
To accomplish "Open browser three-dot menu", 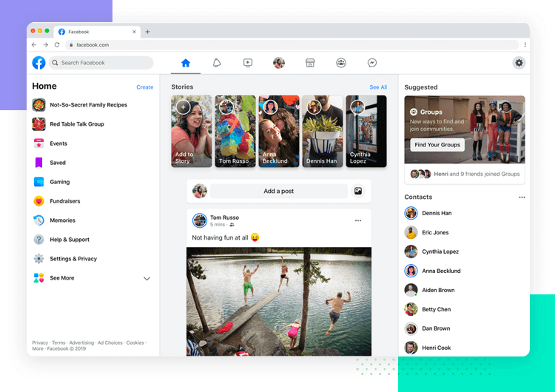I will click(525, 45).
